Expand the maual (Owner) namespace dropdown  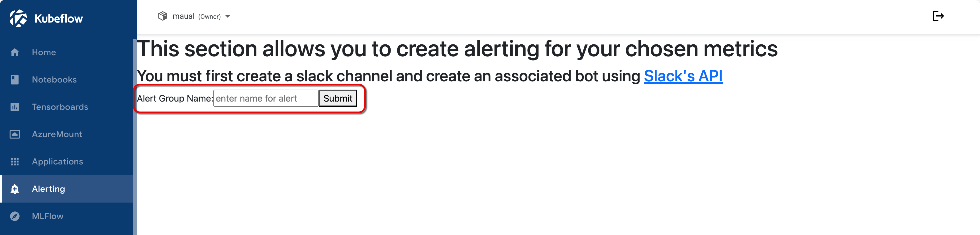[227, 16]
